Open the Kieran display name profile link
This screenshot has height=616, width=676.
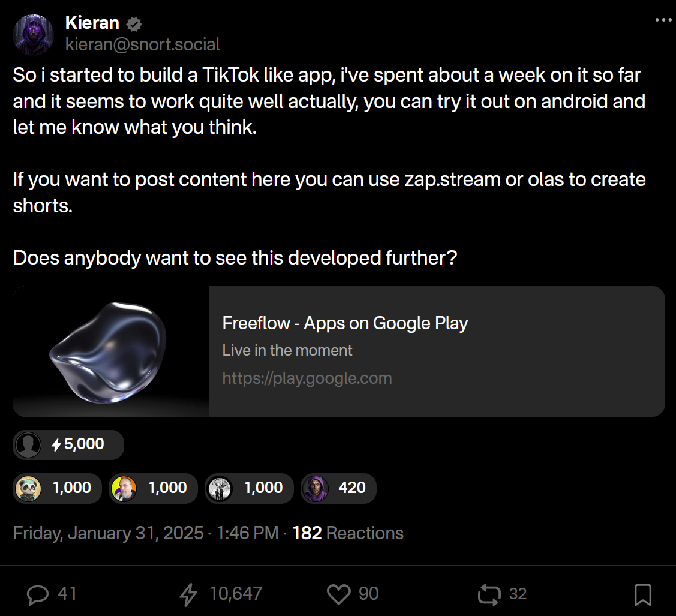click(92, 24)
